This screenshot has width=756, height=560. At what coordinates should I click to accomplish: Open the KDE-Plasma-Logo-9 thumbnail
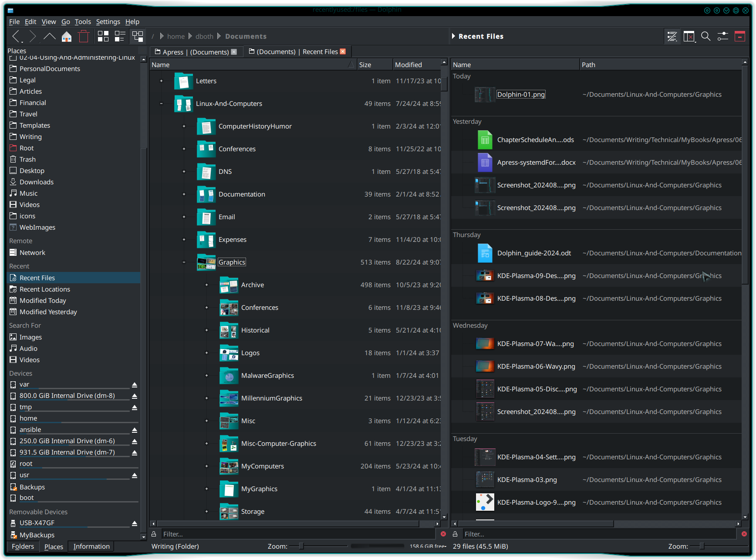pos(485,502)
